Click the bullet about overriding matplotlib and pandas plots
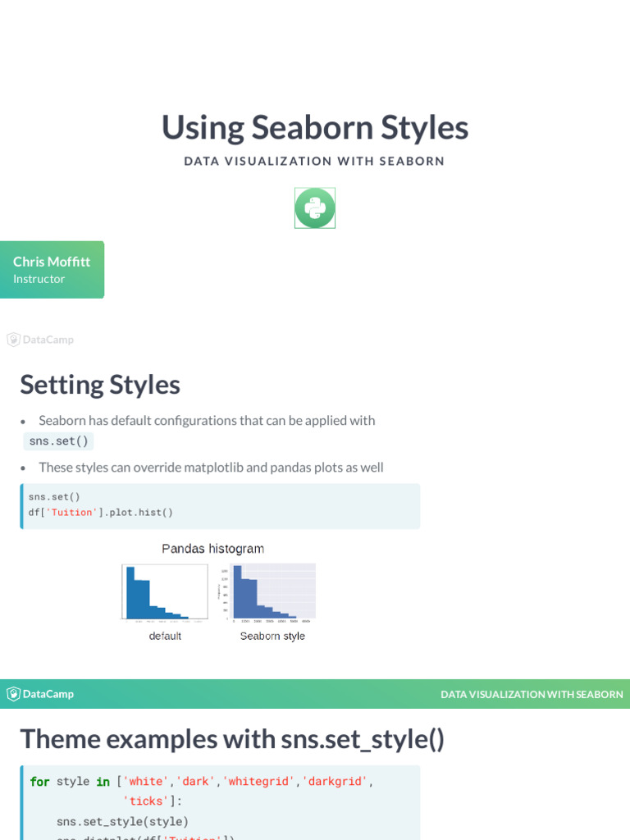 (211, 468)
